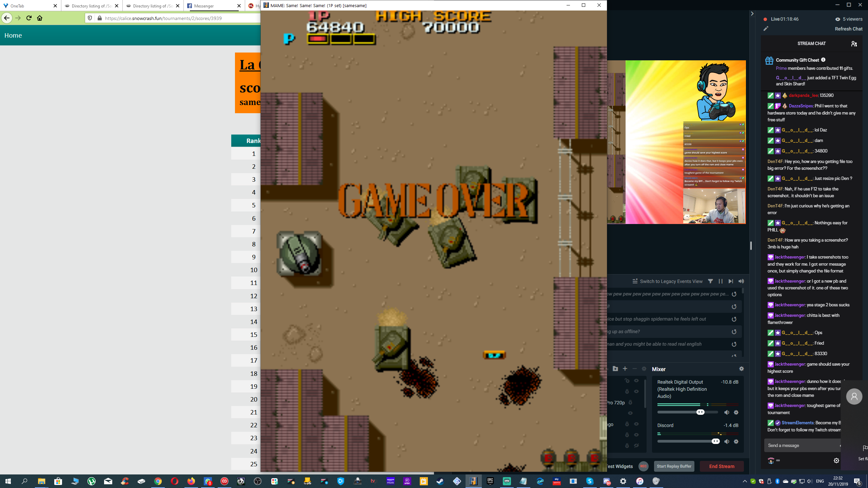Replay the 'shaggin spiderman' event alert
Image resolution: width=868 pixels, height=488 pixels.
click(734, 319)
